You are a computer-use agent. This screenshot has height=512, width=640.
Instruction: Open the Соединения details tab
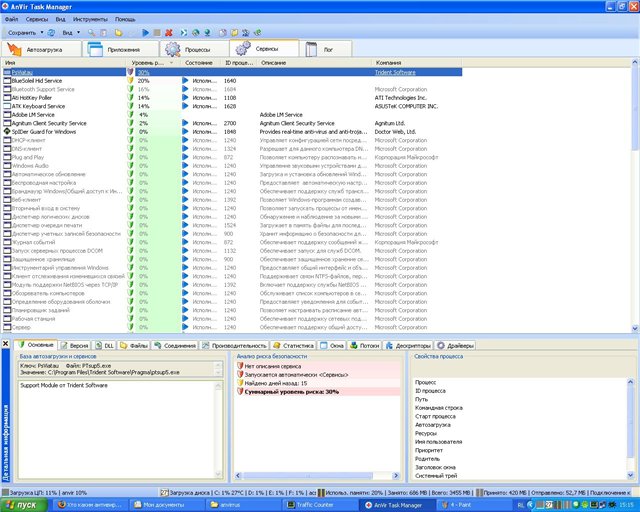175,345
